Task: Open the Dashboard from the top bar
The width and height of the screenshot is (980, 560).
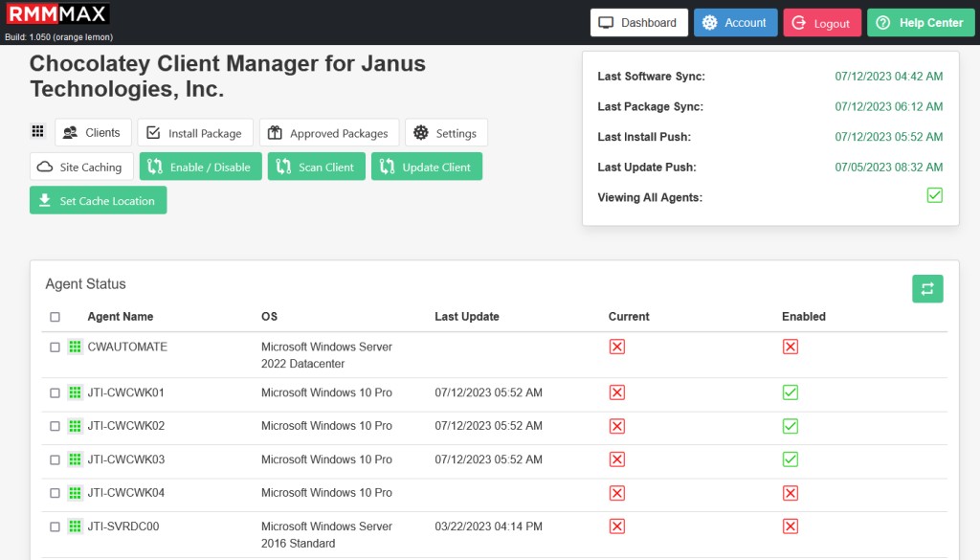Action: coord(638,22)
